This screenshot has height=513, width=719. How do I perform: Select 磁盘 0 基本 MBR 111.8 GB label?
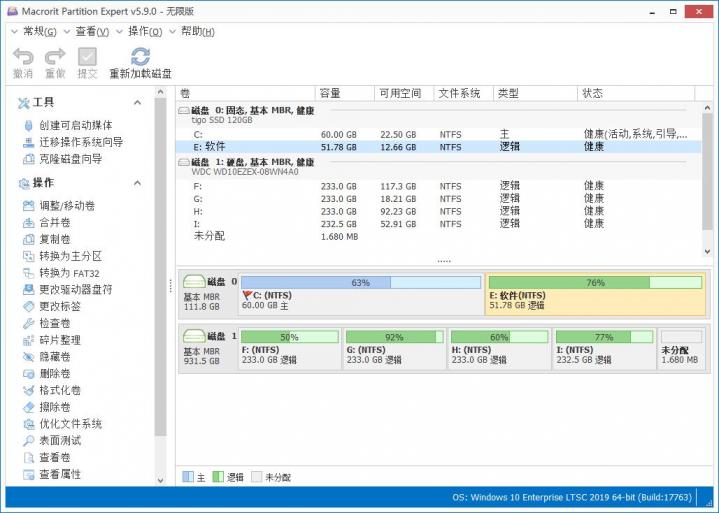pyautogui.click(x=208, y=294)
